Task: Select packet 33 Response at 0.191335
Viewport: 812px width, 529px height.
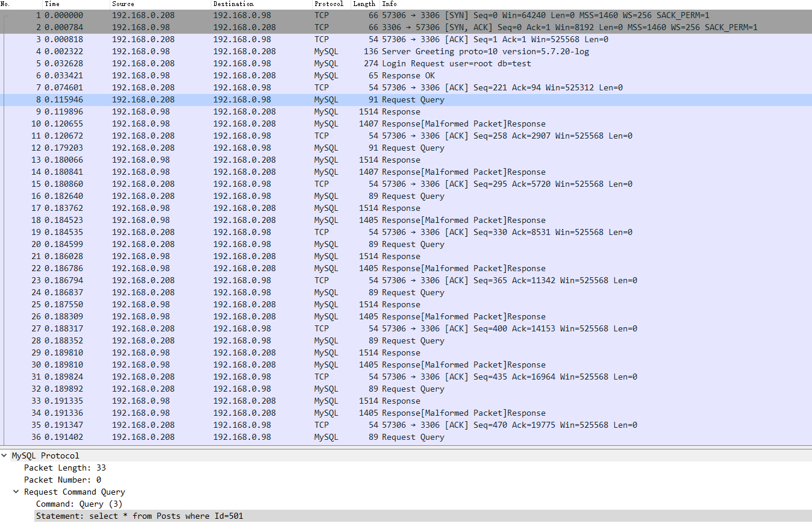Action: pos(406,401)
